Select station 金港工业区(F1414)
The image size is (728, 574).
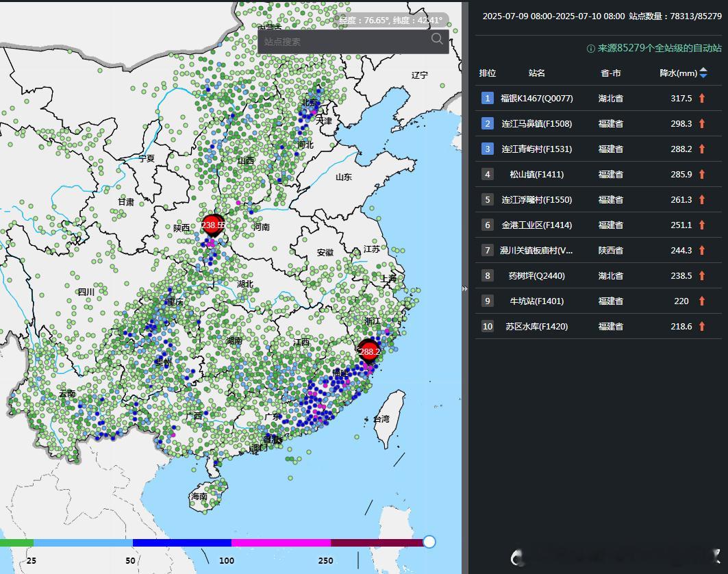537,225
